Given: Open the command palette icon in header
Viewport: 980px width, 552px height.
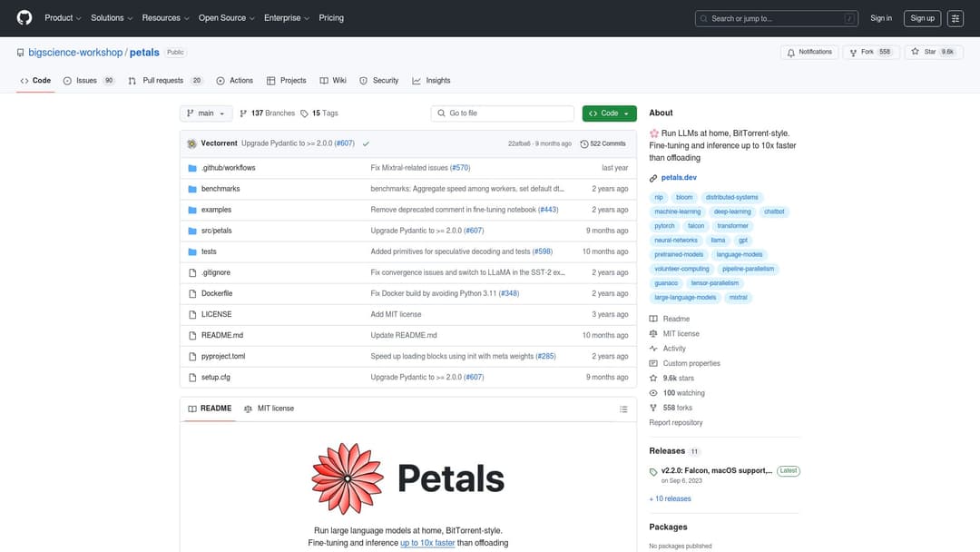Looking at the screenshot, I should coord(955,19).
